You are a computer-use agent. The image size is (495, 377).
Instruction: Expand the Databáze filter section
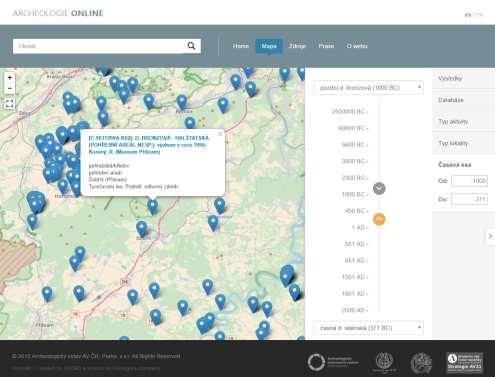coord(463,100)
